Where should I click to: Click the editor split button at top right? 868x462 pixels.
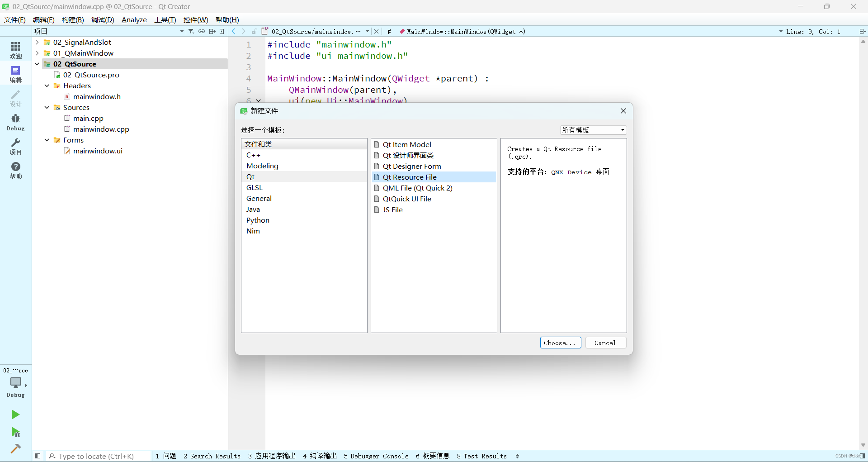pos(862,31)
